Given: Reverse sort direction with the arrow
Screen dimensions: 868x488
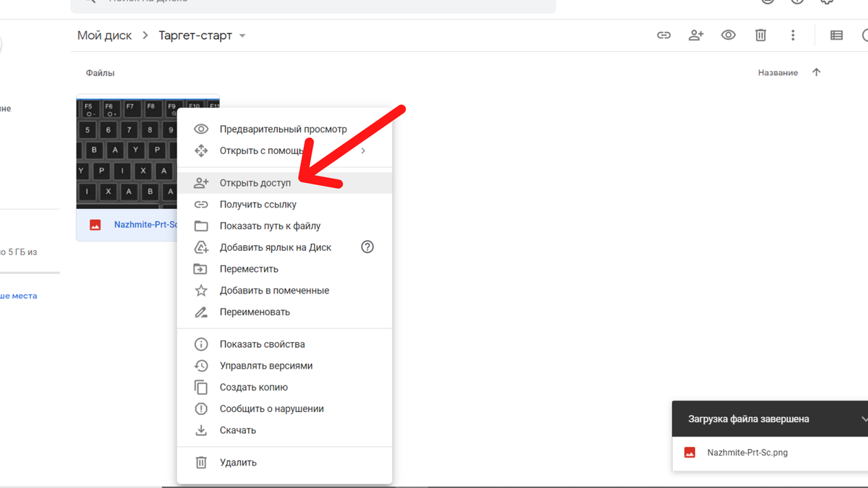Looking at the screenshot, I should [817, 72].
